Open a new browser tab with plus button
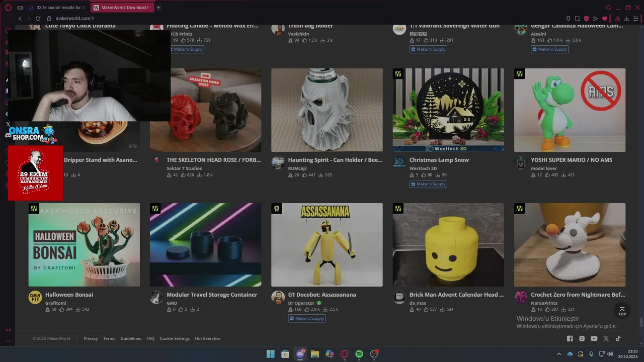This screenshot has width=644, height=362. (x=158, y=8)
